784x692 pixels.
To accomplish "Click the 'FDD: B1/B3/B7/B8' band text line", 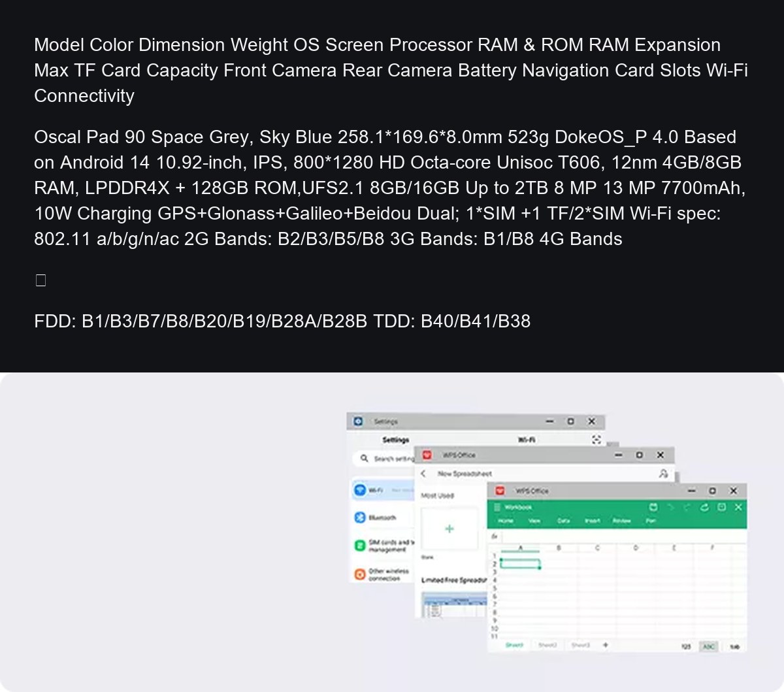I will 282,321.
